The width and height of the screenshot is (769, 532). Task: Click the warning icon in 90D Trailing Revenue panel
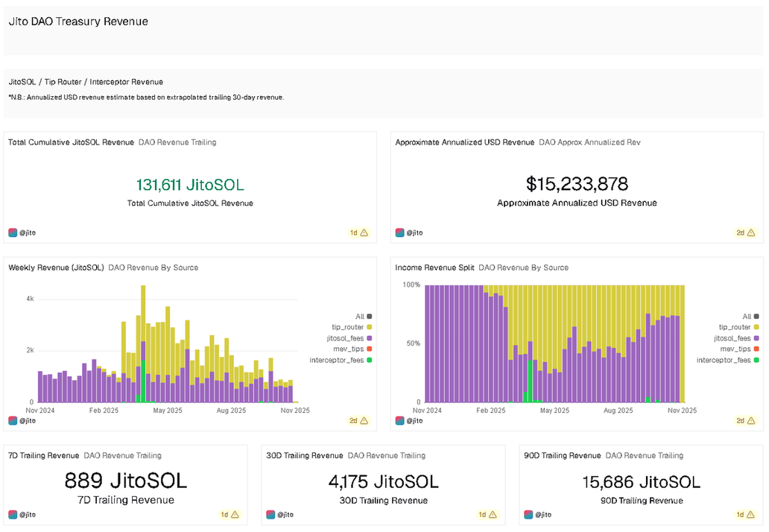click(751, 514)
